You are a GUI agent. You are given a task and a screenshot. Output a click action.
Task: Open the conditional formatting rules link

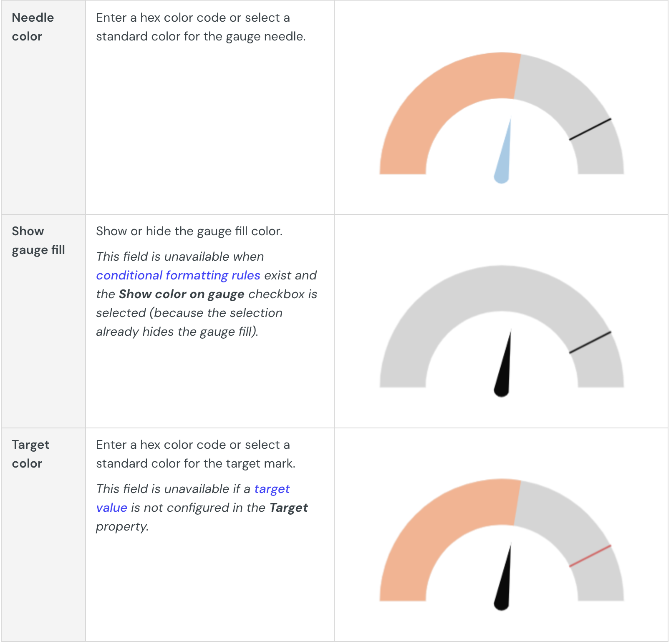coord(178,275)
